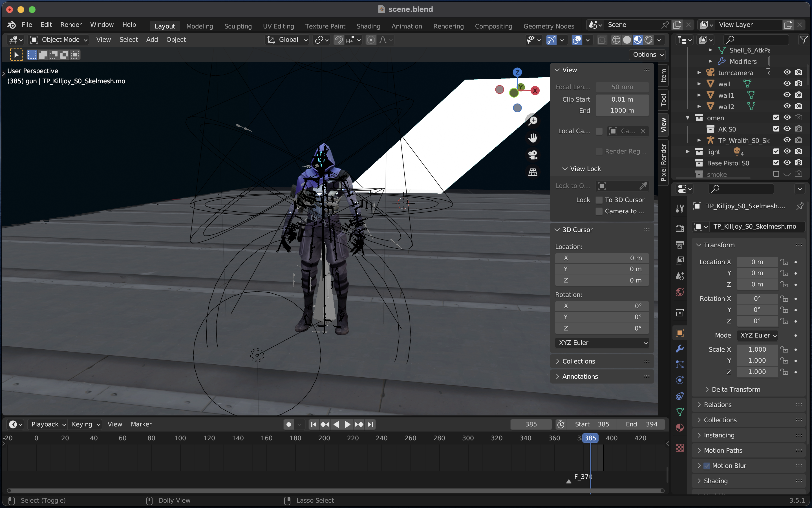812x508 pixels.
Task: Open Object Mode dropdown
Action: coord(58,40)
